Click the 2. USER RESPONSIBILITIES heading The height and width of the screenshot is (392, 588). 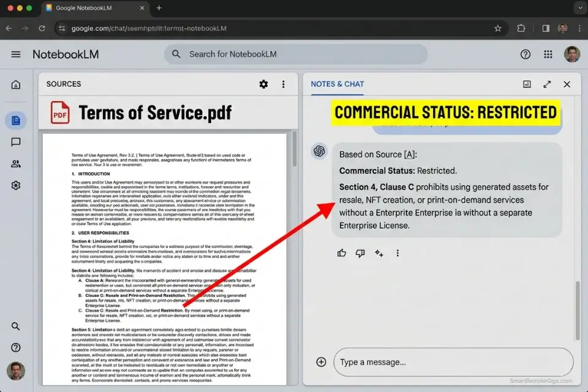pos(100,233)
